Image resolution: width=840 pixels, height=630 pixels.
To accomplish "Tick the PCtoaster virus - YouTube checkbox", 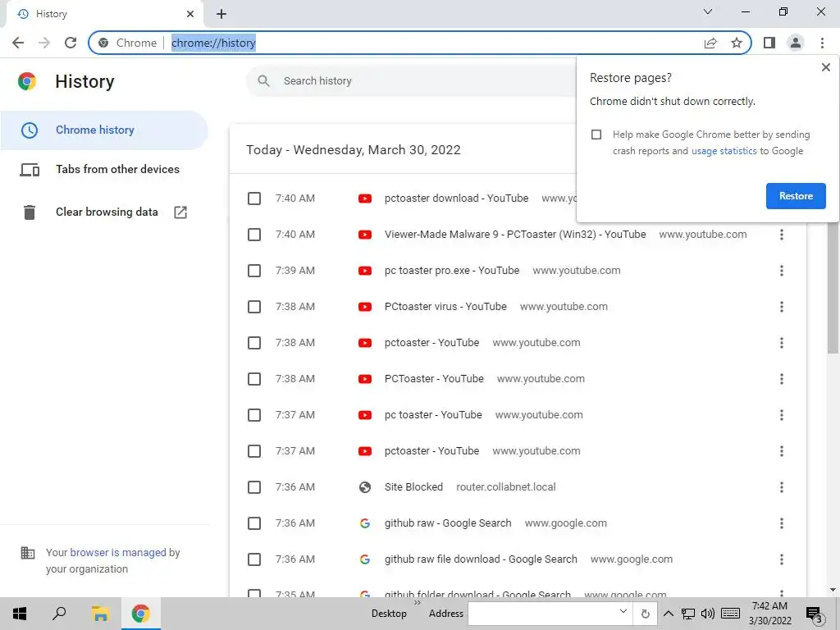I will (254, 307).
